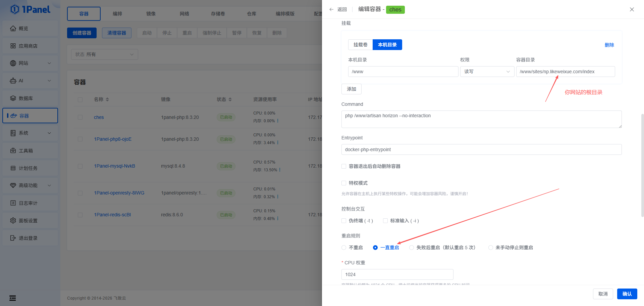Expand the 网站 sidebar menu
The height and width of the screenshot is (306, 644).
coord(49,63)
